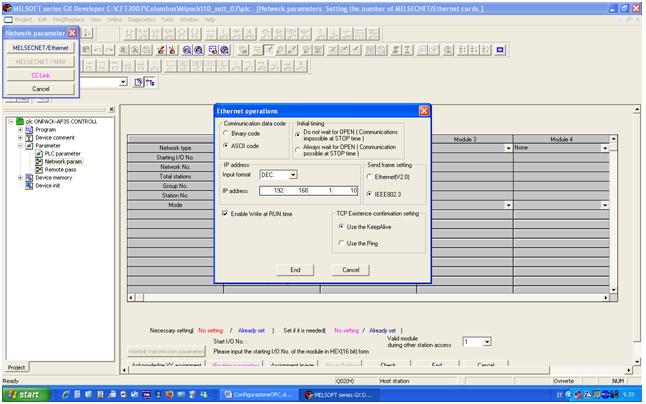This screenshot has width=646, height=404.
Task: Click Cancel in Network parameter window
Action: (40, 89)
